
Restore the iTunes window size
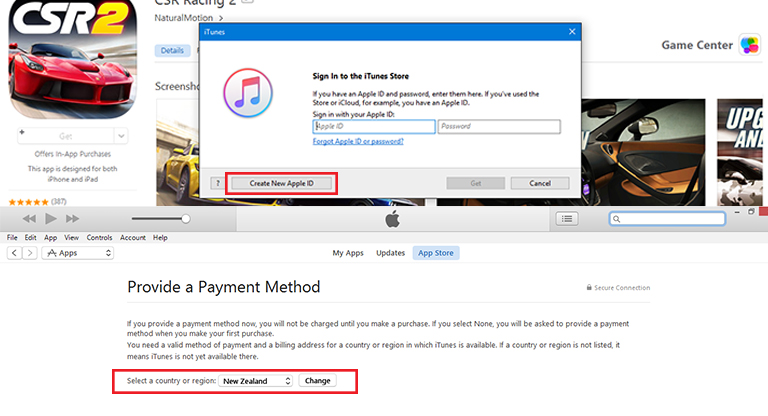751,212
